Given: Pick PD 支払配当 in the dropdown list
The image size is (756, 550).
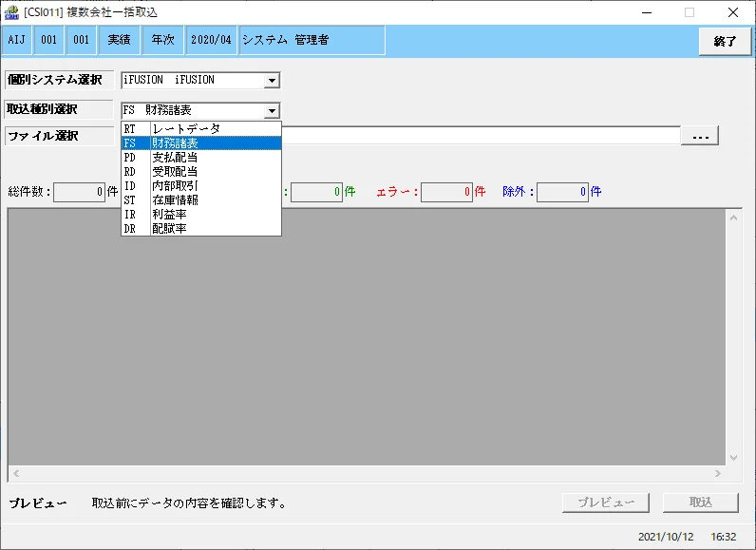Looking at the screenshot, I should click(201, 157).
